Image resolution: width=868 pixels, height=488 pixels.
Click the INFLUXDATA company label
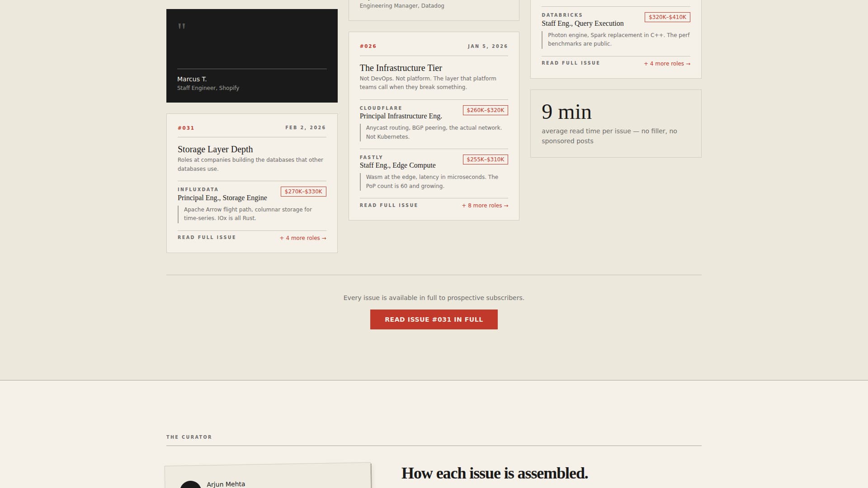pyautogui.click(x=198, y=190)
